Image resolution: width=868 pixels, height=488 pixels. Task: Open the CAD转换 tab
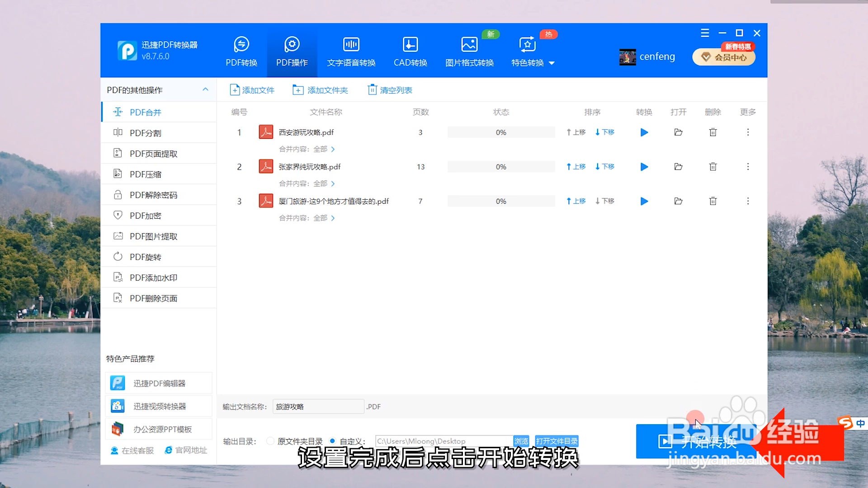pyautogui.click(x=410, y=51)
